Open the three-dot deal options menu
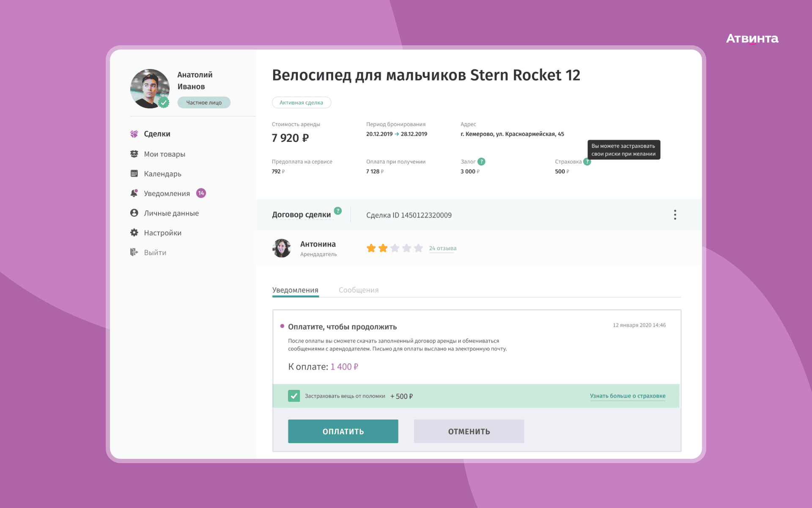 [675, 215]
